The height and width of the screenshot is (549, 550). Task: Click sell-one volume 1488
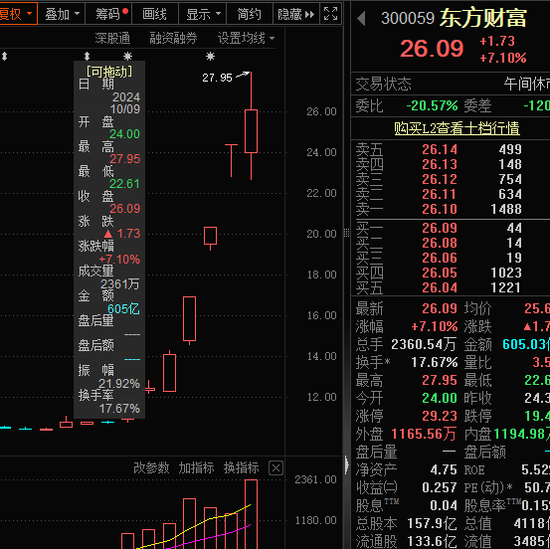tap(506, 209)
